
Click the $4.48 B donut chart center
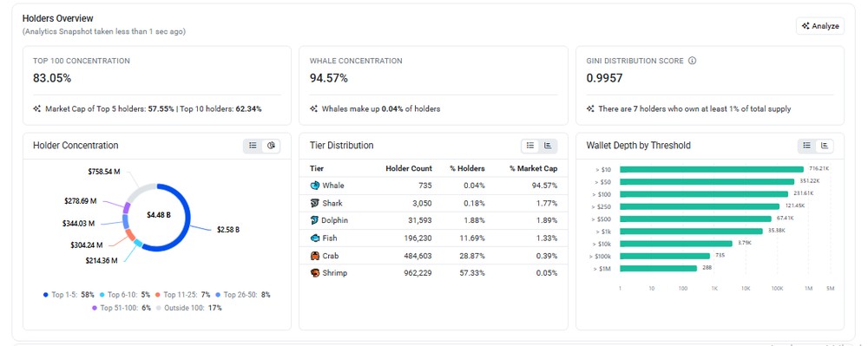point(158,215)
